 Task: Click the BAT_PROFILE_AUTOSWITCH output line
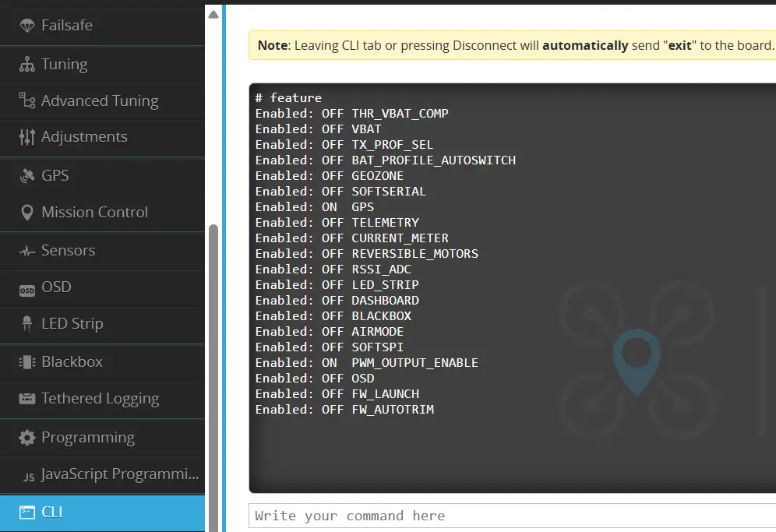386,160
